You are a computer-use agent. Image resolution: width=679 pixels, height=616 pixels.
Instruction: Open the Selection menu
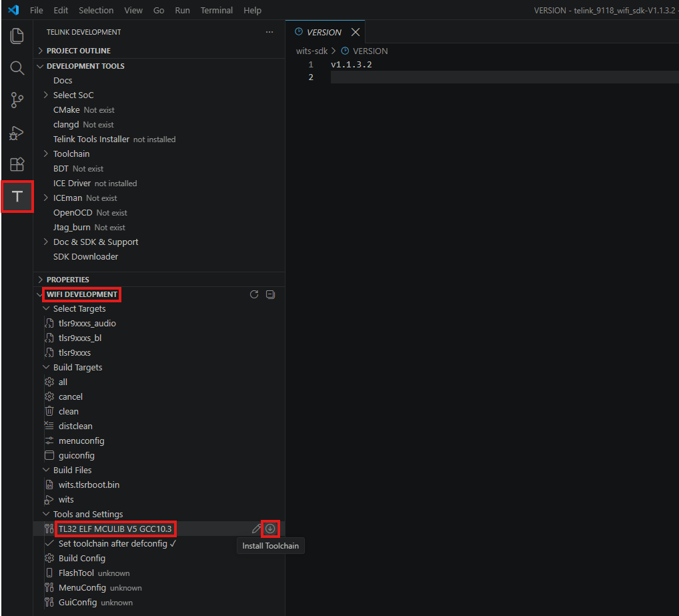tap(96, 10)
